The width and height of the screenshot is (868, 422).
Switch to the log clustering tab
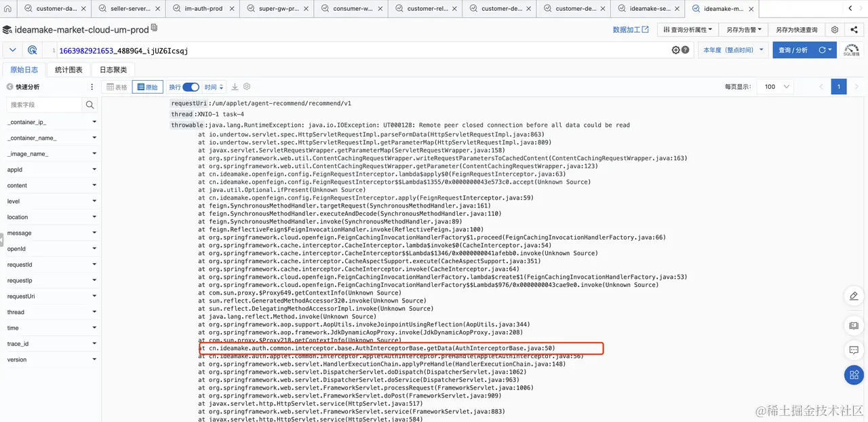tap(113, 70)
